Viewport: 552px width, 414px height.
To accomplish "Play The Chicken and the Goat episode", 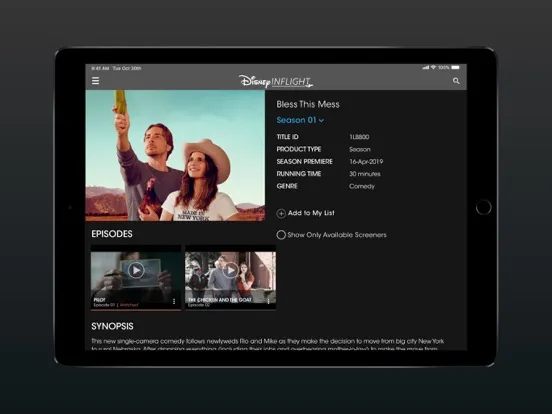I will pos(230,270).
